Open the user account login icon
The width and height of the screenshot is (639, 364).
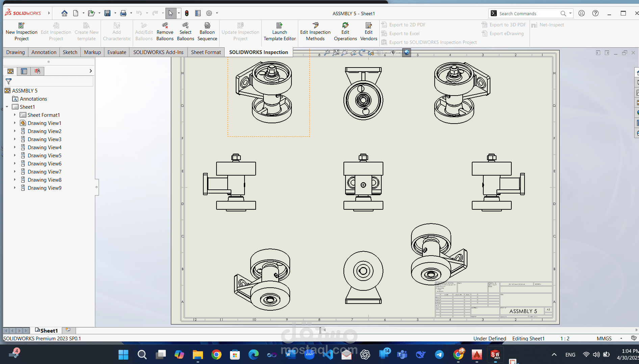[x=582, y=13]
